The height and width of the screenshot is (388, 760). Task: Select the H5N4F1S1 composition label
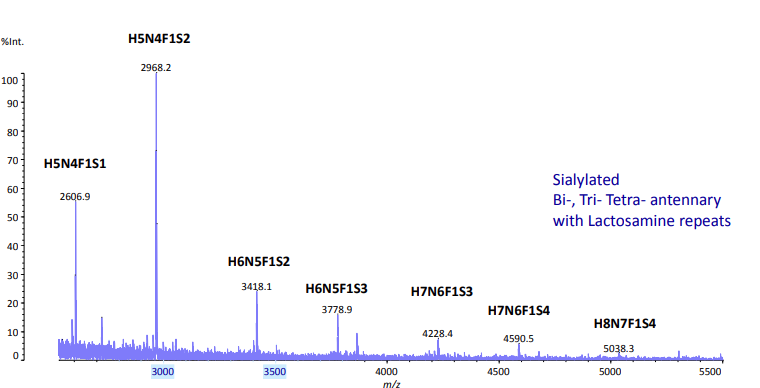click(75, 164)
